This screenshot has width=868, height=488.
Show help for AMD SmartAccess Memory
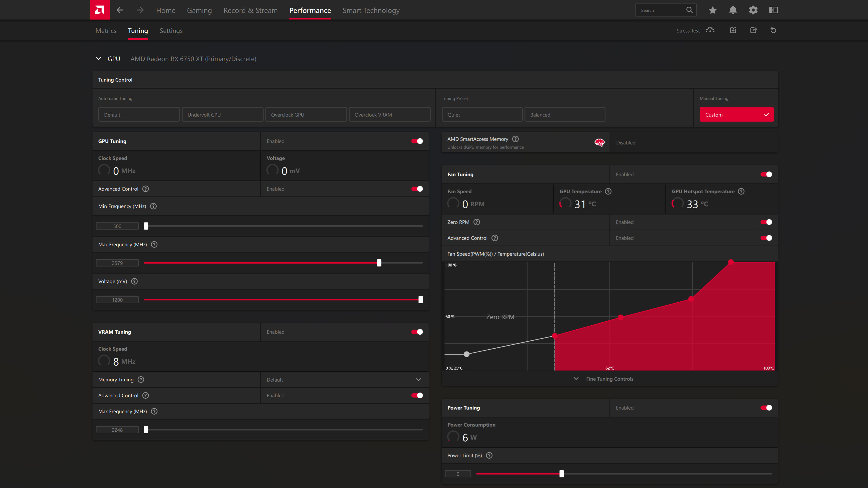(x=515, y=139)
